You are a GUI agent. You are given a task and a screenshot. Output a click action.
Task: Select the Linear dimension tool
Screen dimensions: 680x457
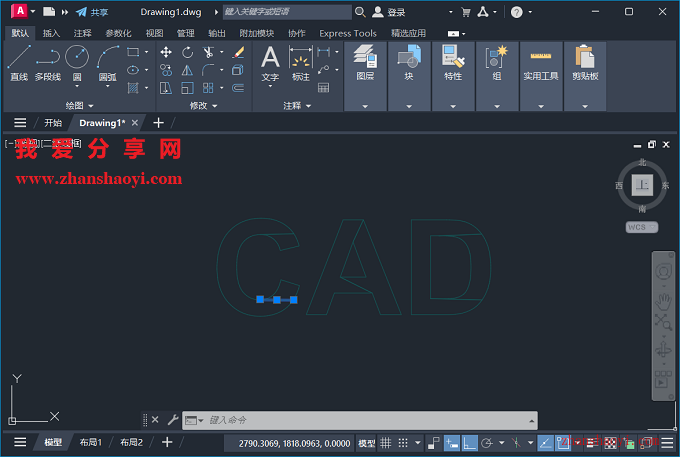[324, 52]
